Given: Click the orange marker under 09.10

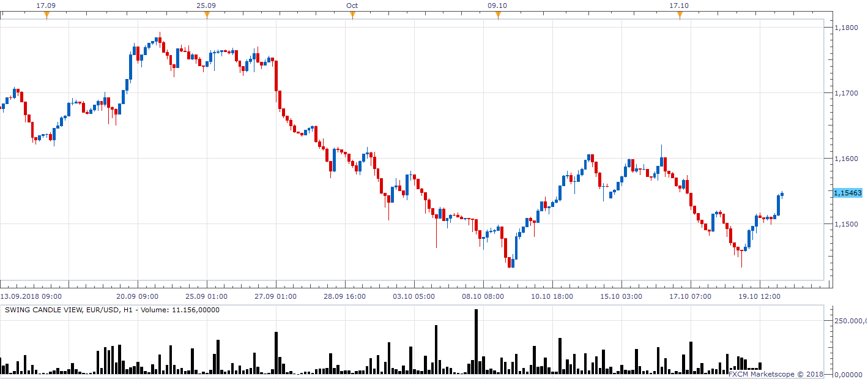Looking at the screenshot, I should click(x=498, y=15).
